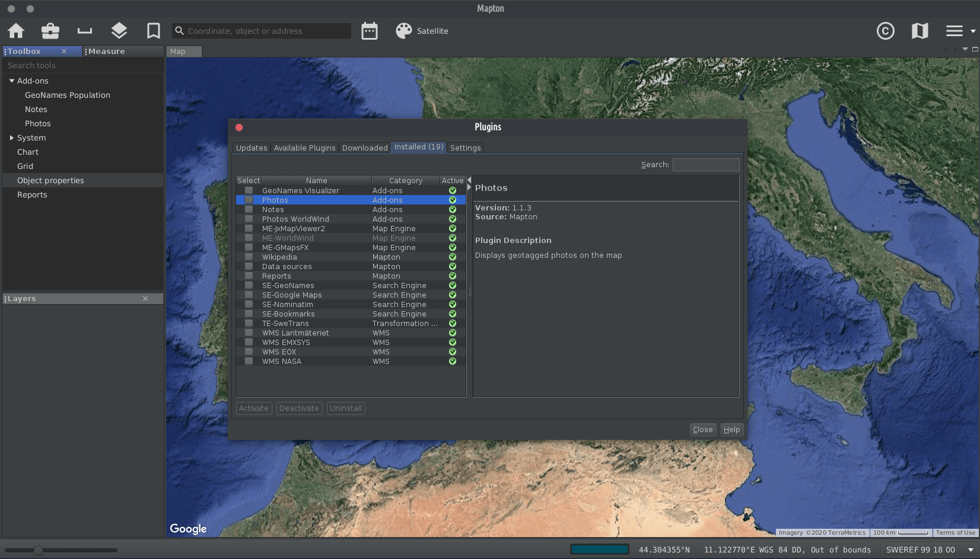Open the Toolbox briefcase icon
This screenshot has width=980, height=559.
coord(50,31)
